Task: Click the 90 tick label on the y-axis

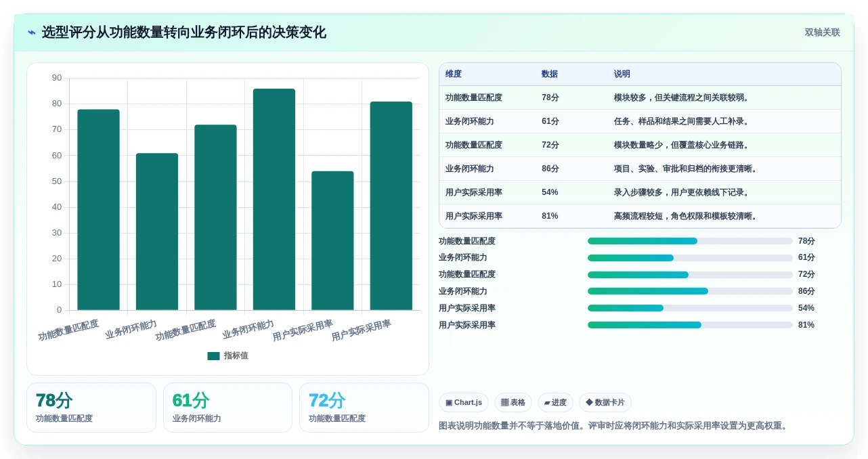Action: pos(57,78)
